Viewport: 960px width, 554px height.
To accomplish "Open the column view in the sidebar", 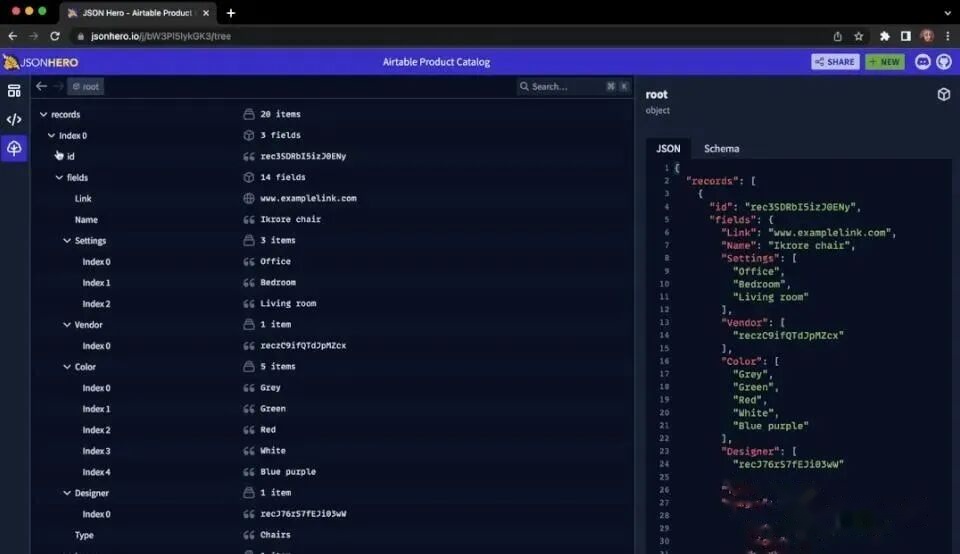I will 13,91.
